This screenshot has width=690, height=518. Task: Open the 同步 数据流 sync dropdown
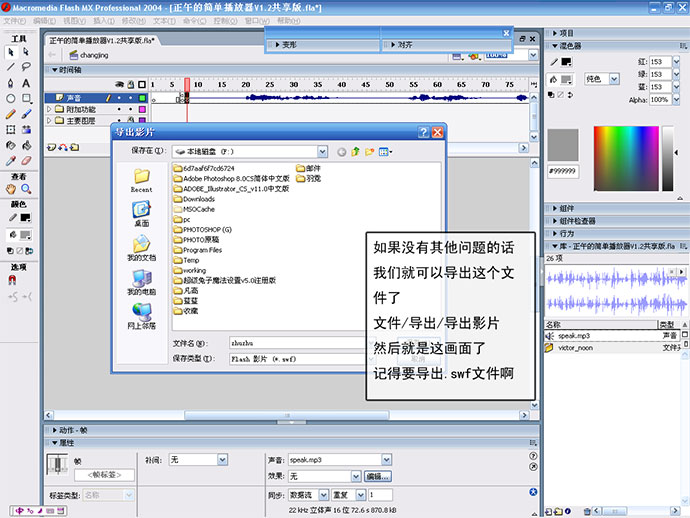point(323,495)
